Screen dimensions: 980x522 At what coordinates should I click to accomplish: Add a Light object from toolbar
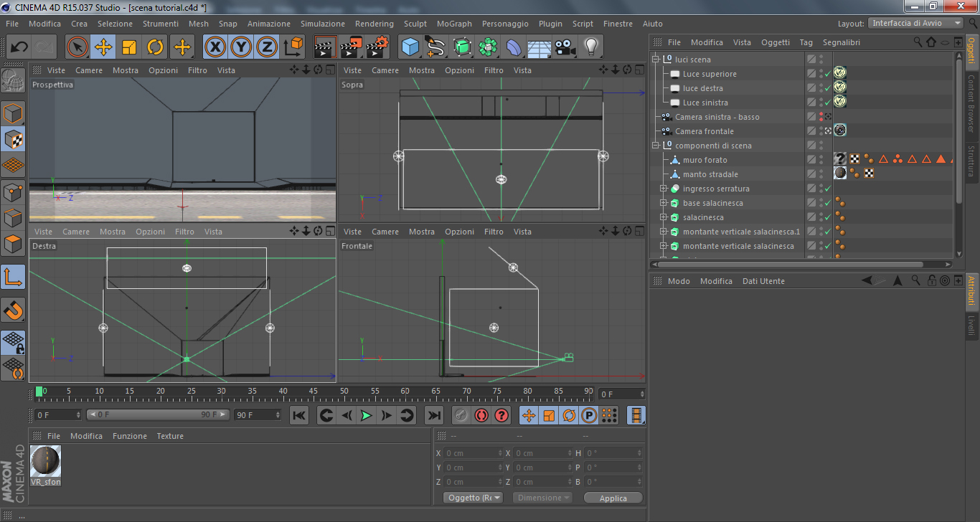coord(591,47)
